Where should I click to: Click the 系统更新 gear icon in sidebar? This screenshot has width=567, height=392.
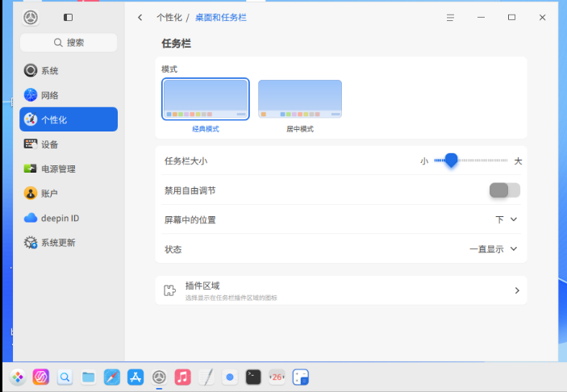pyautogui.click(x=31, y=242)
